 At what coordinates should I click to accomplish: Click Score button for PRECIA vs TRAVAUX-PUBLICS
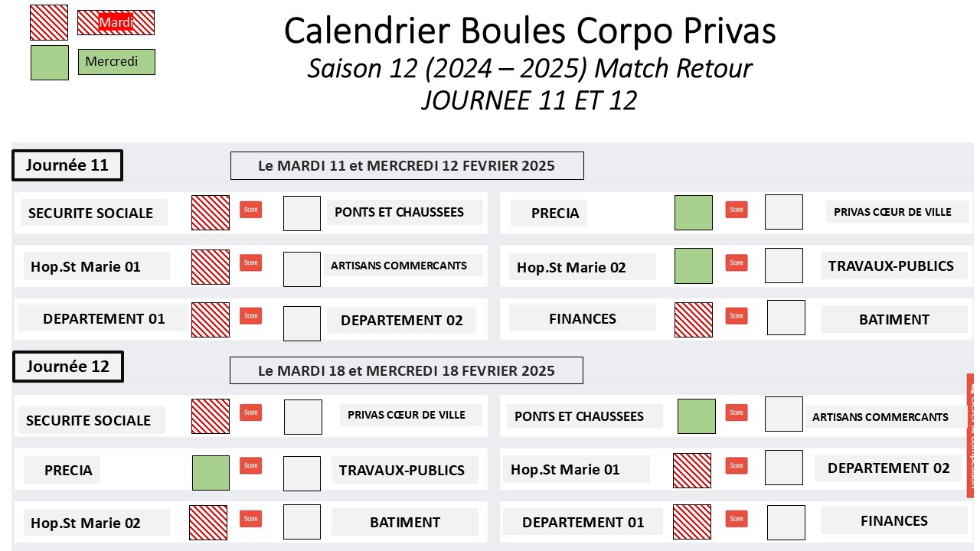(250, 465)
